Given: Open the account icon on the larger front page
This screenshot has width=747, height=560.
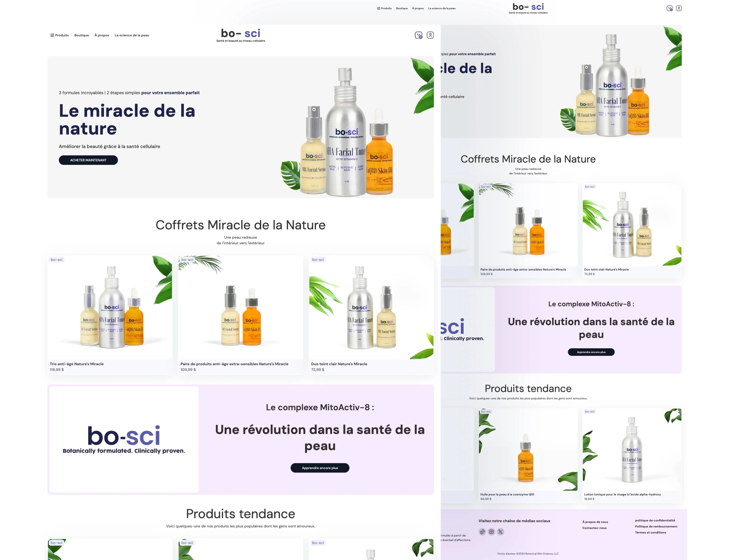Looking at the screenshot, I should click(x=430, y=35).
